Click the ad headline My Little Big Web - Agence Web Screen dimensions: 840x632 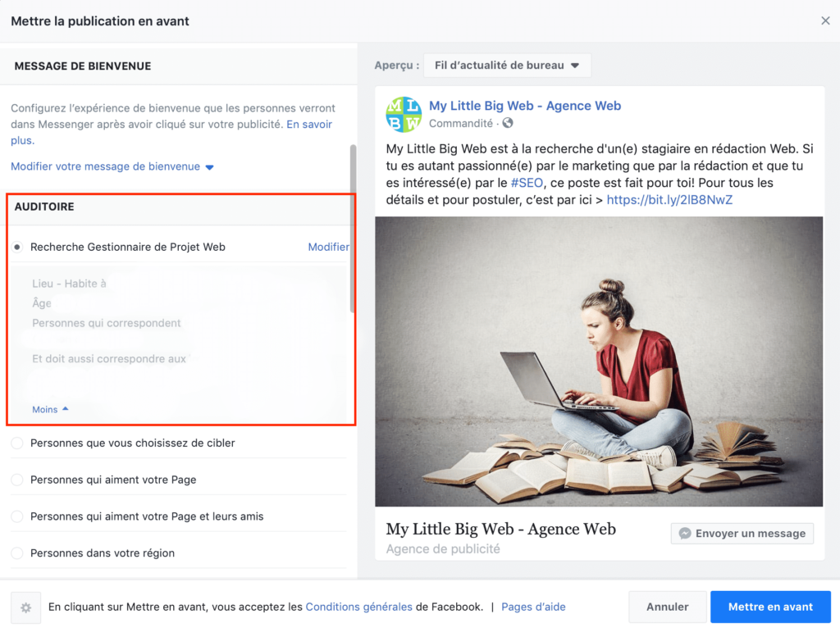click(x=501, y=529)
